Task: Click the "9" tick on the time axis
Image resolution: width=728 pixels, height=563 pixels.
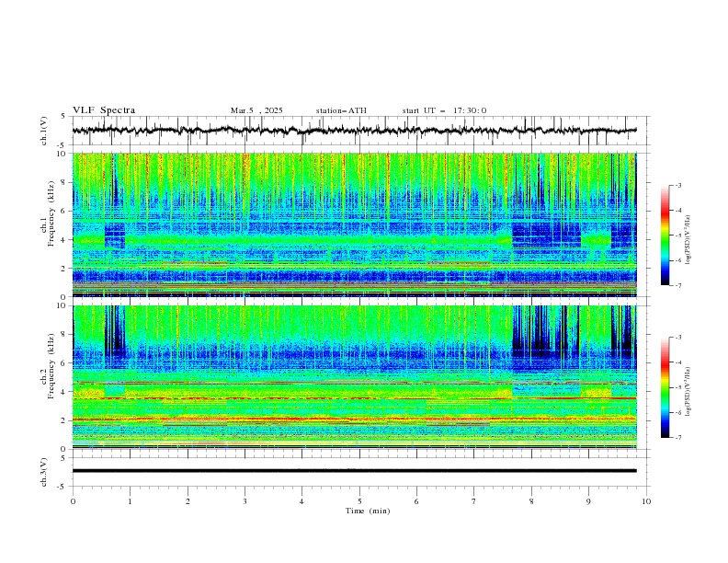Action: (588, 501)
